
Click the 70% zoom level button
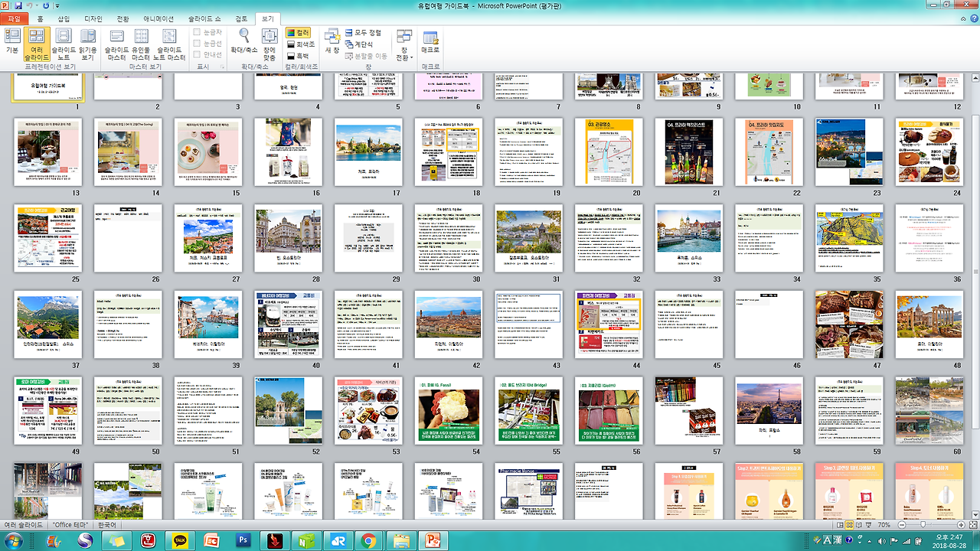coord(885,526)
